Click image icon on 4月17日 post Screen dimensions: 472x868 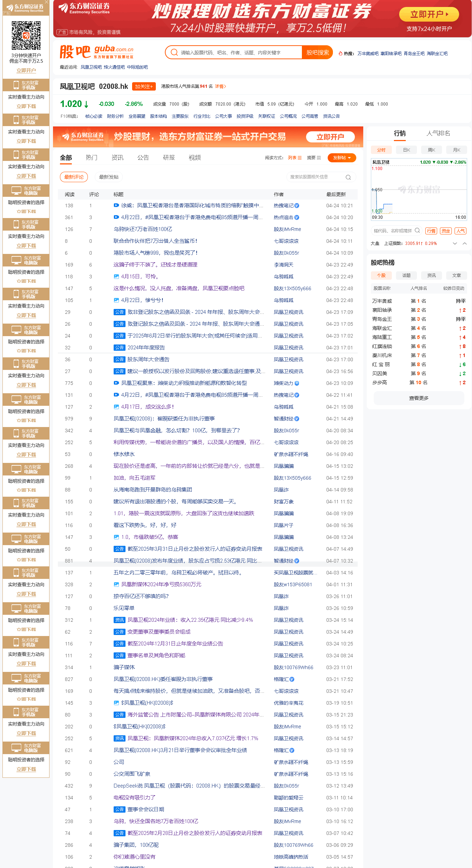tap(116, 407)
